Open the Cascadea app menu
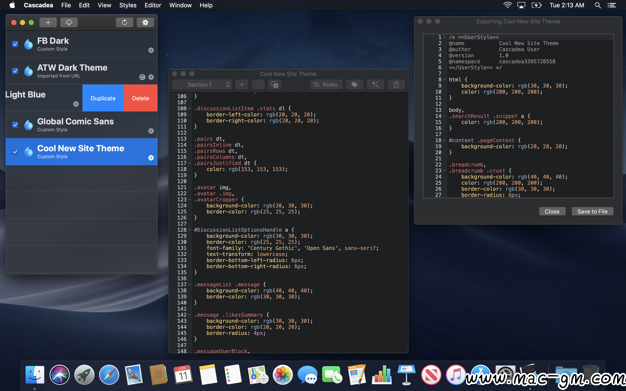The height and width of the screenshot is (391, 626). 38,5
